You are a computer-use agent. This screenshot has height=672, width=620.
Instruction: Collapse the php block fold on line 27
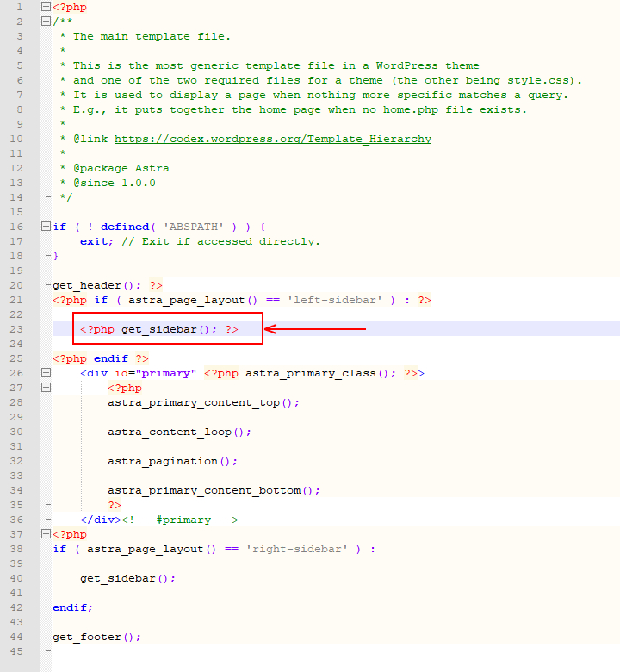point(46,388)
